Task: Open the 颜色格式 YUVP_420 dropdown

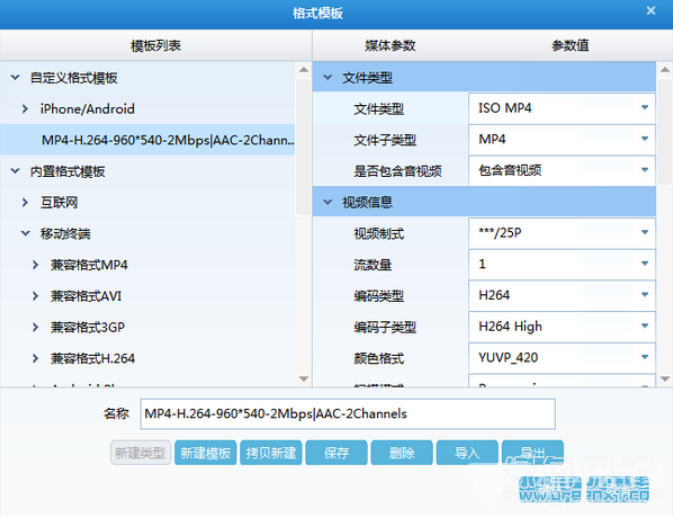Action: tap(560, 358)
